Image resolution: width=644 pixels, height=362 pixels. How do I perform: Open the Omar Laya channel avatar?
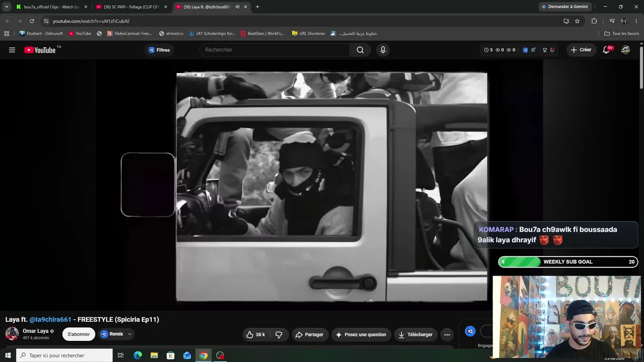coord(12,334)
